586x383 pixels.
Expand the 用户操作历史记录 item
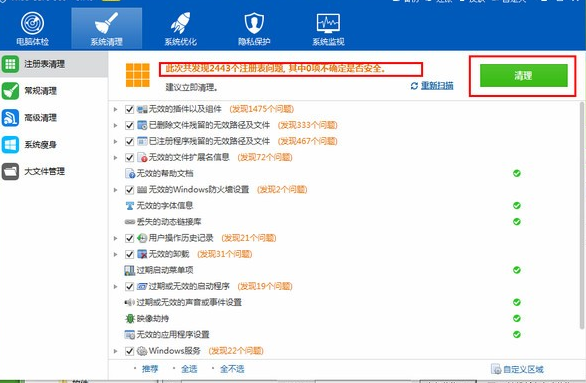pyautogui.click(x=115, y=238)
